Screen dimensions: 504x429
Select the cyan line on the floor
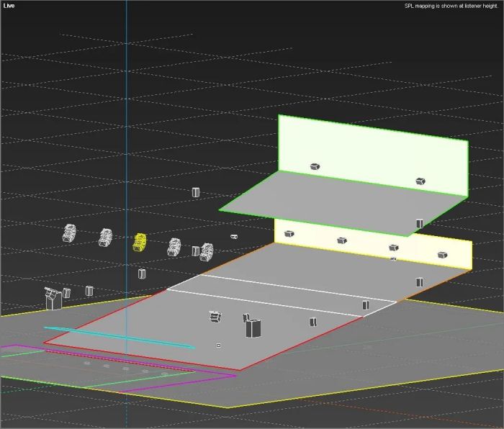[119, 338]
